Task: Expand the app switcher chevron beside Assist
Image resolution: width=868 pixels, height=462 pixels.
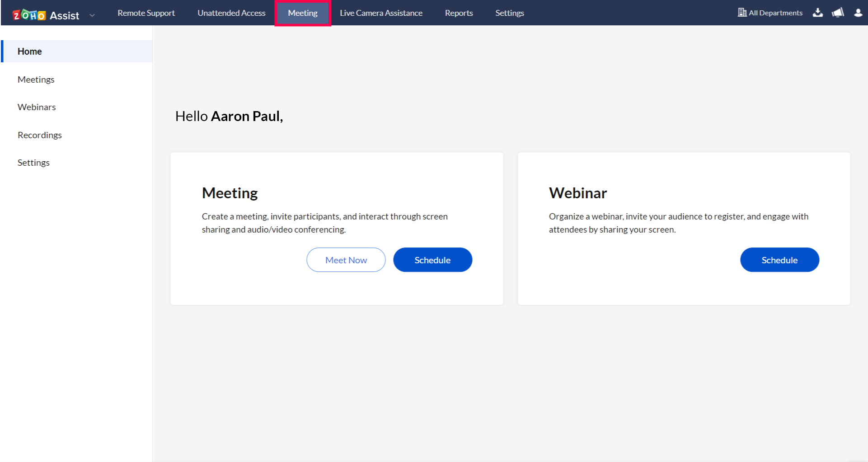Action: (92, 15)
